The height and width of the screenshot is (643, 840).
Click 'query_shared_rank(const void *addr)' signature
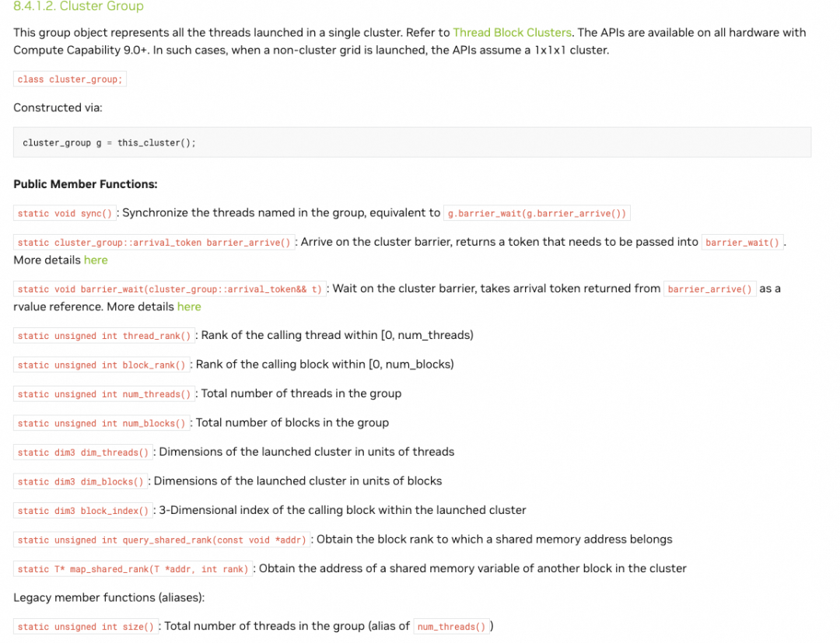coord(162,540)
